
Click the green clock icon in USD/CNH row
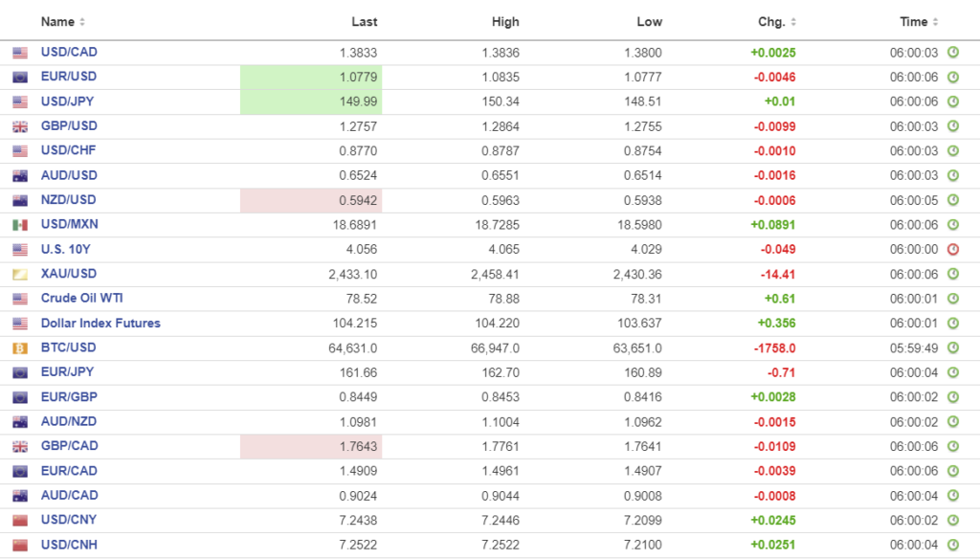(x=952, y=546)
